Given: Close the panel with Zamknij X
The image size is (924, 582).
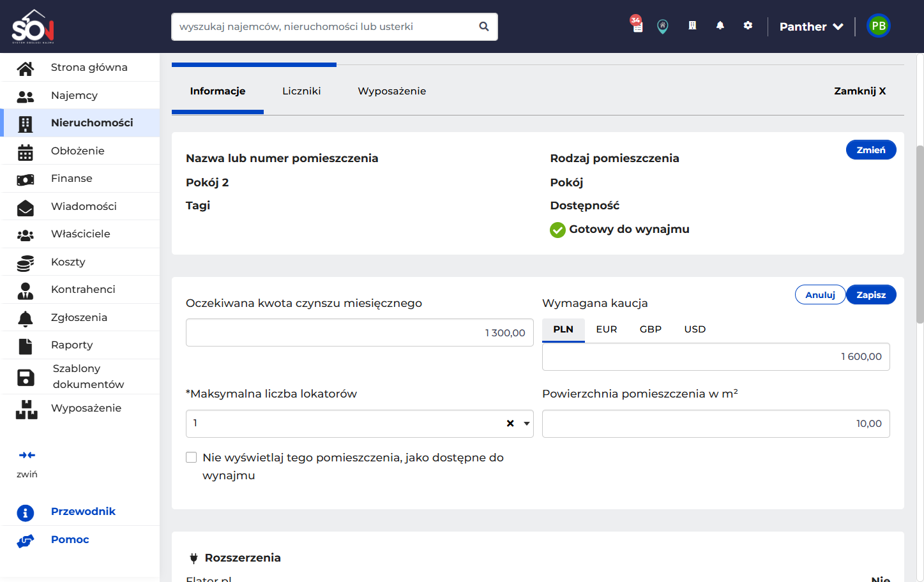Looking at the screenshot, I should [x=860, y=91].
